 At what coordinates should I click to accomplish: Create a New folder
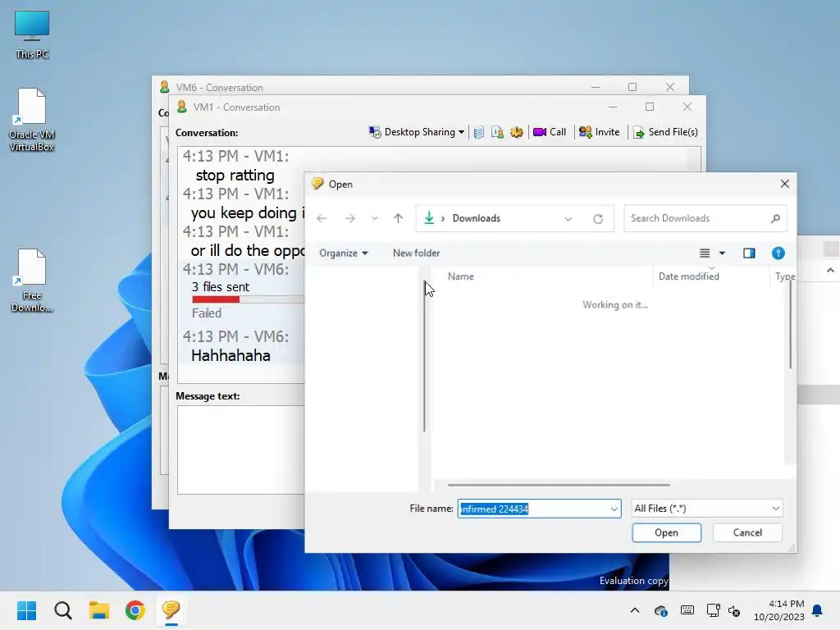click(416, 253)
